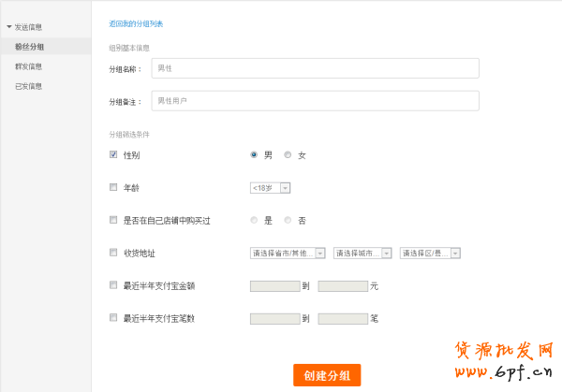Uncheck the 性别 filter checkbox
This screenshot has height=392, width=562.
[113, 154]
